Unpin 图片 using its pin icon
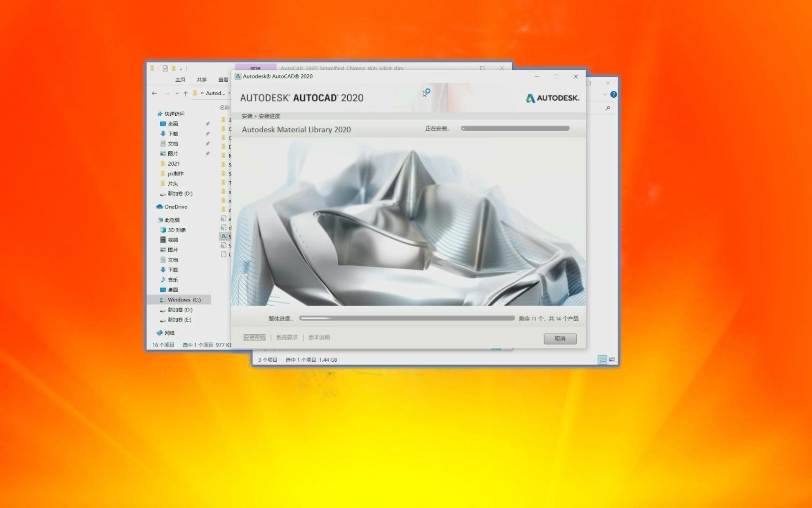Screen dimensions: 812x508 coord(207,153)
